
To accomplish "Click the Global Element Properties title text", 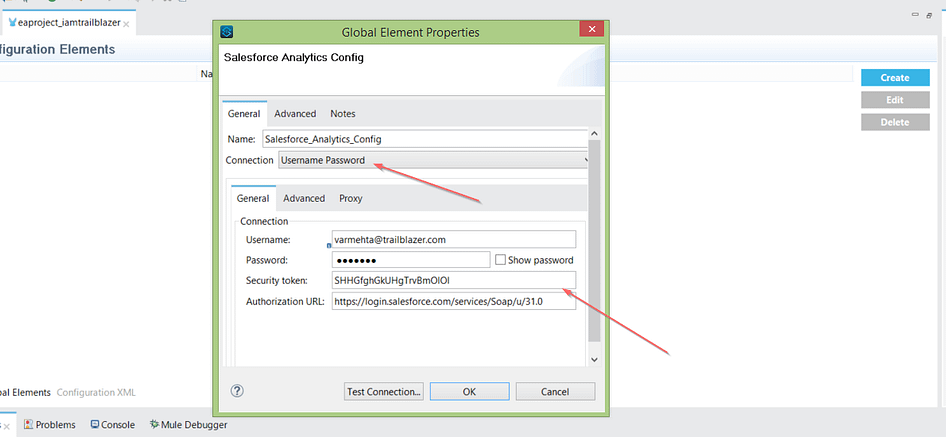I will pos(410,32).
